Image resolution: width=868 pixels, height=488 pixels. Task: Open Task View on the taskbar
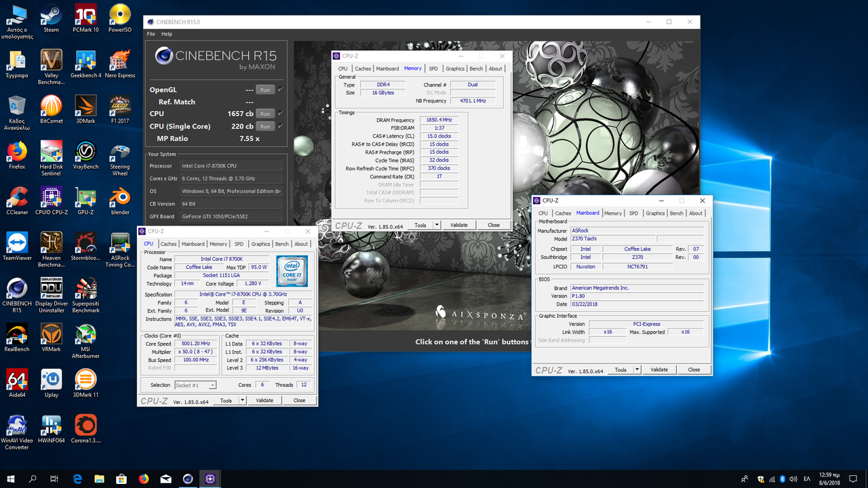pos(55,479)
